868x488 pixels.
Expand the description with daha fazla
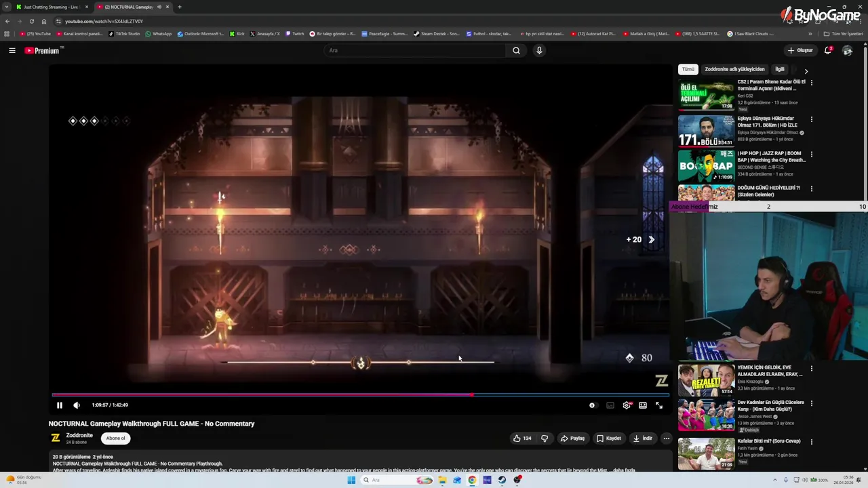coord(625,470)
